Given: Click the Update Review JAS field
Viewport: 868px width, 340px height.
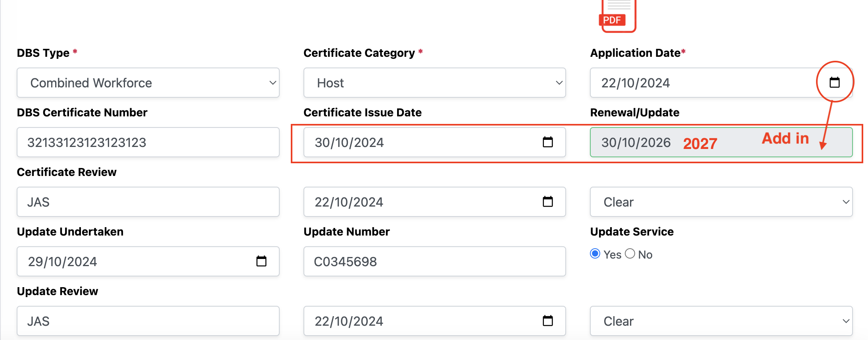Looking at the screenshot, I should click(x=148, y=321).
